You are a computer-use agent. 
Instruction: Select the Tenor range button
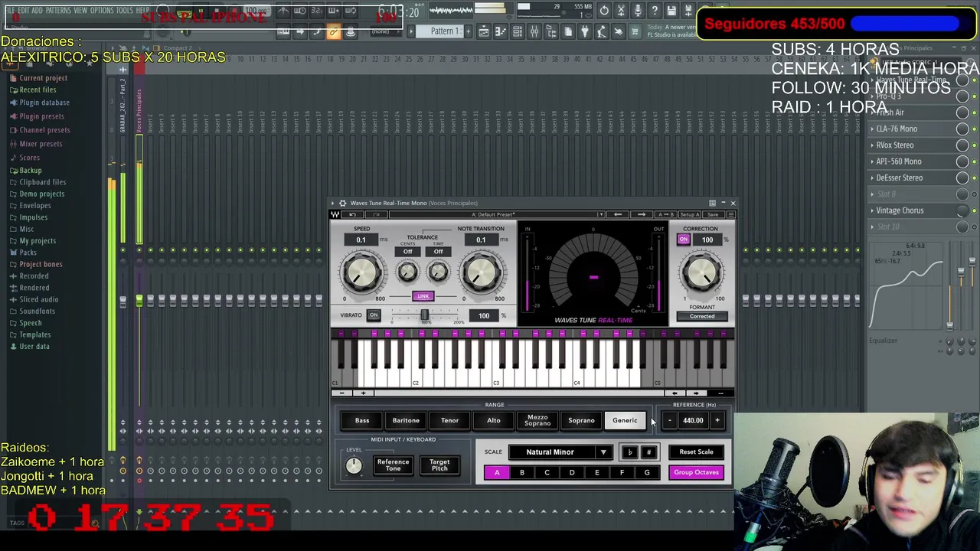coord(449,420)
